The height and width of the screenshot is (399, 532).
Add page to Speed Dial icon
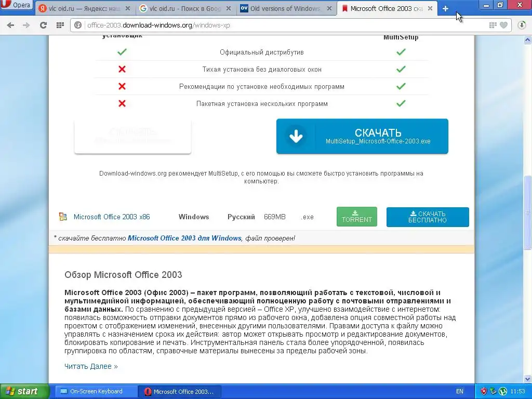[x=493, y=25]
